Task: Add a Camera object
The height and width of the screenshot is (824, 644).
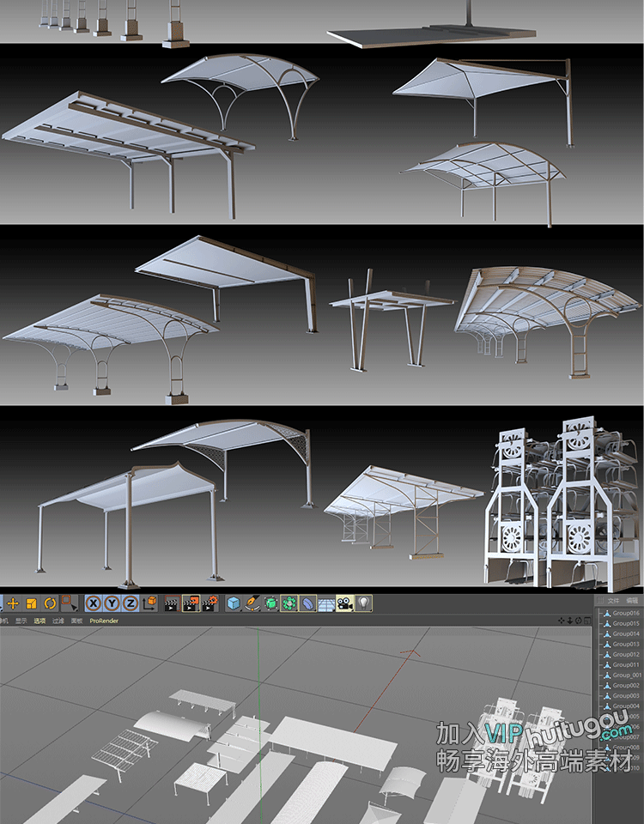Action: (344, 603)
